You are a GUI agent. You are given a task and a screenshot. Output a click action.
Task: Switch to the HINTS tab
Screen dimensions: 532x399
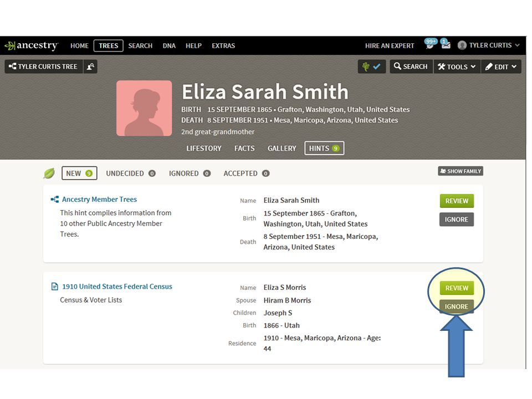tap(324, 149)
